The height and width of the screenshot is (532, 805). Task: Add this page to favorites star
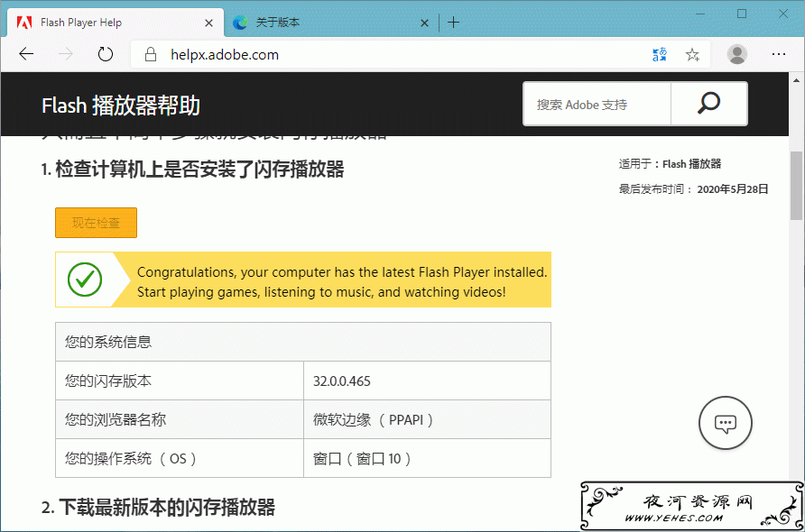(692, 54)
